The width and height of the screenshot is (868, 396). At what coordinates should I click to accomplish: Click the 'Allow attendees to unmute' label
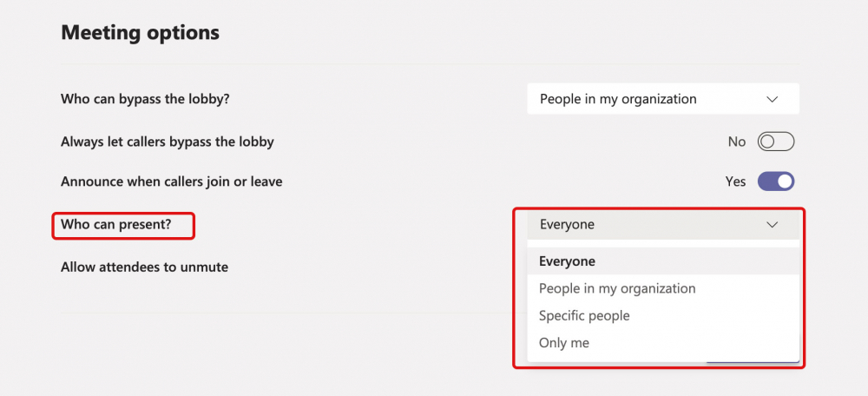[144, 267]
